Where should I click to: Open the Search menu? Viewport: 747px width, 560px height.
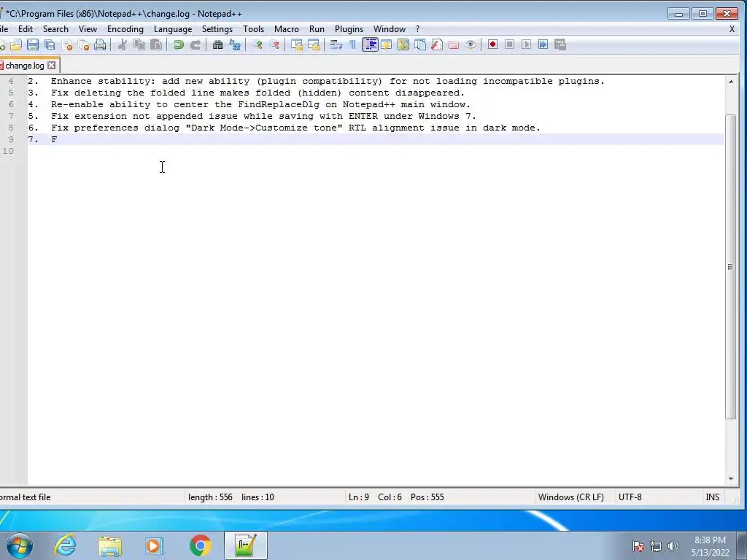(x=55, y=29)
